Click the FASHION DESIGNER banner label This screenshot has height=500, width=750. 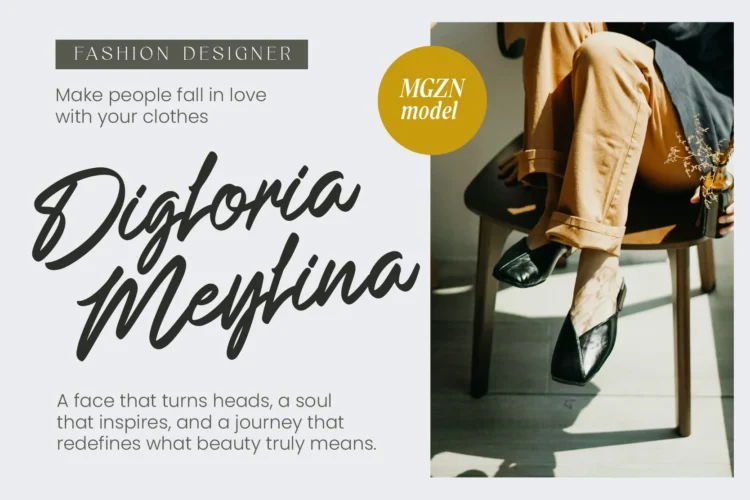tap(182, 54)
